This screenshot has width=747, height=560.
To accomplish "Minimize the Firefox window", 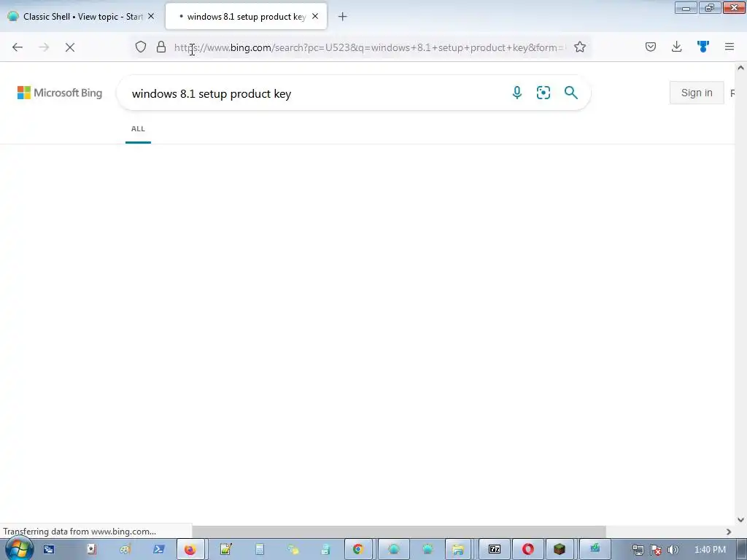I will (x=686, y=7).
